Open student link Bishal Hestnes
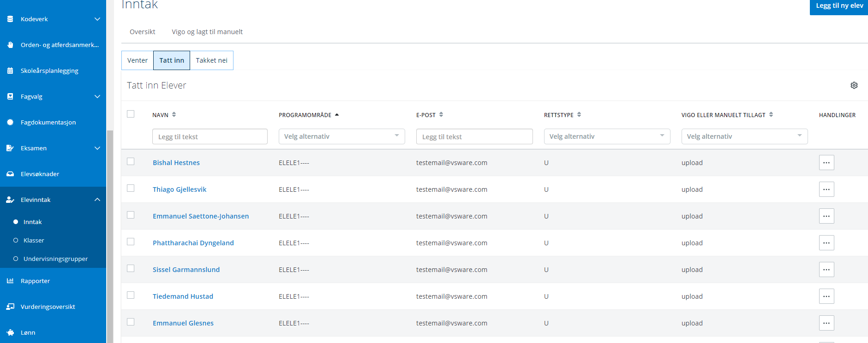The image size is (868, 343). tap(176, 163)
